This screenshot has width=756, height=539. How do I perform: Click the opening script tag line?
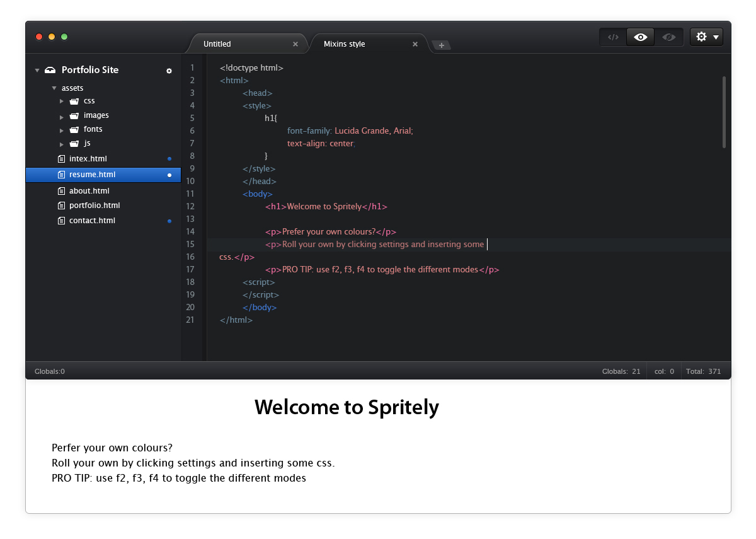click(259, 282)
